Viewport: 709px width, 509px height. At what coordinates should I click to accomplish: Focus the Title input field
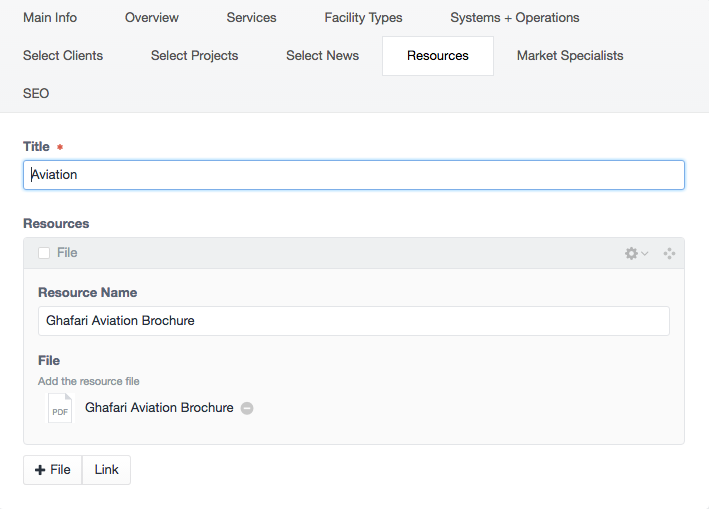click(354, 175)
